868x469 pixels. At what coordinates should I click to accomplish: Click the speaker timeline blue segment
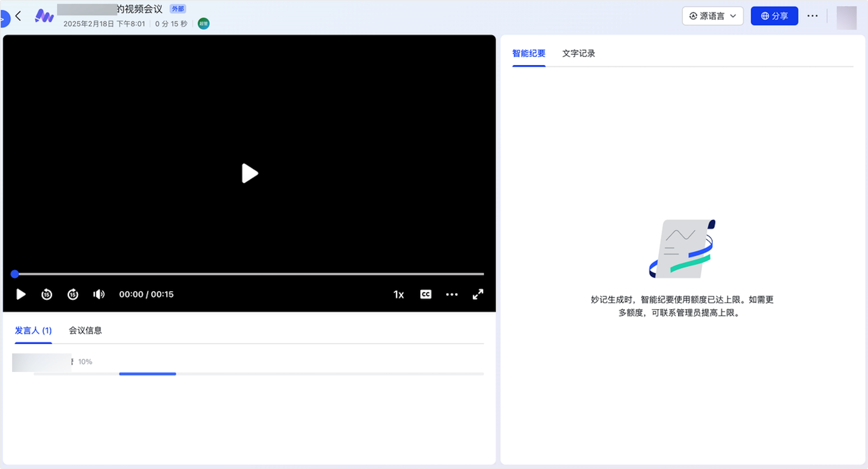point(147,374)
